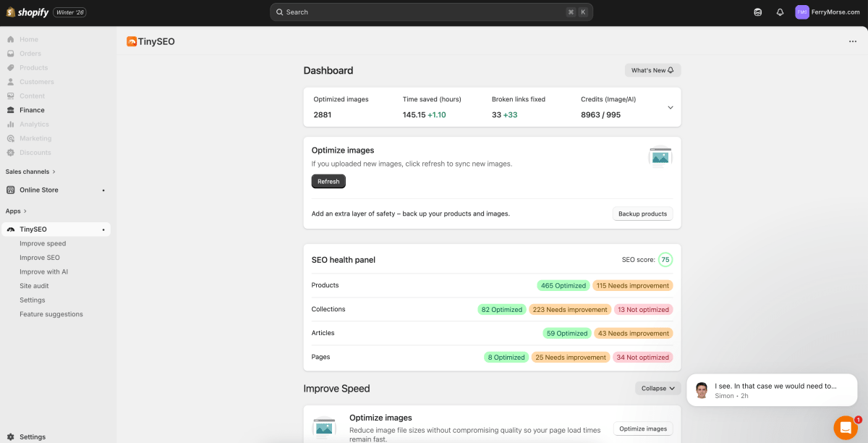Screen dimensions: 868x443
Task: Click Products 465 Optimized badge
Action: [x=563, y=285]
